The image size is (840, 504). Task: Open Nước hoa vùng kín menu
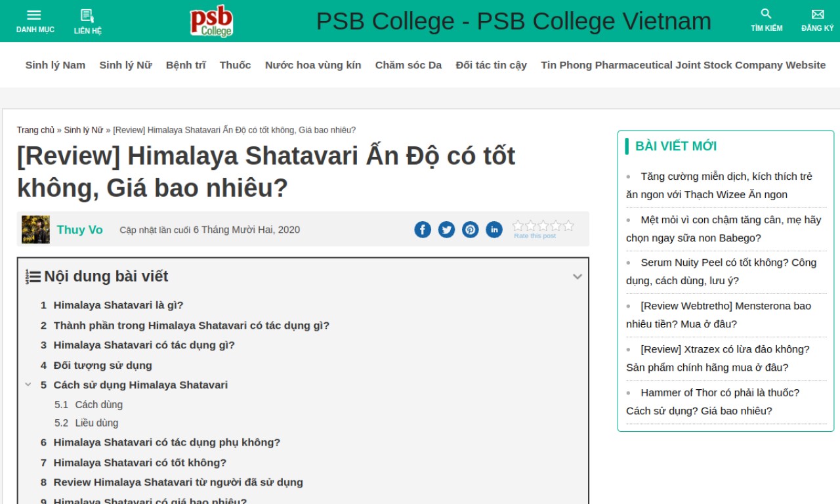(x=313, y=65)
